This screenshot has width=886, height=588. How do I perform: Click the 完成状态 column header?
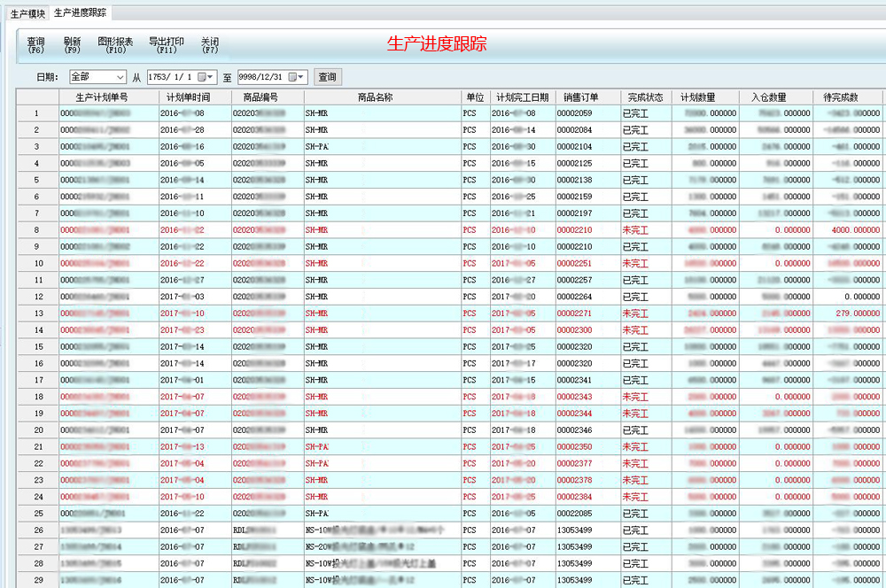tap(646, 97)
